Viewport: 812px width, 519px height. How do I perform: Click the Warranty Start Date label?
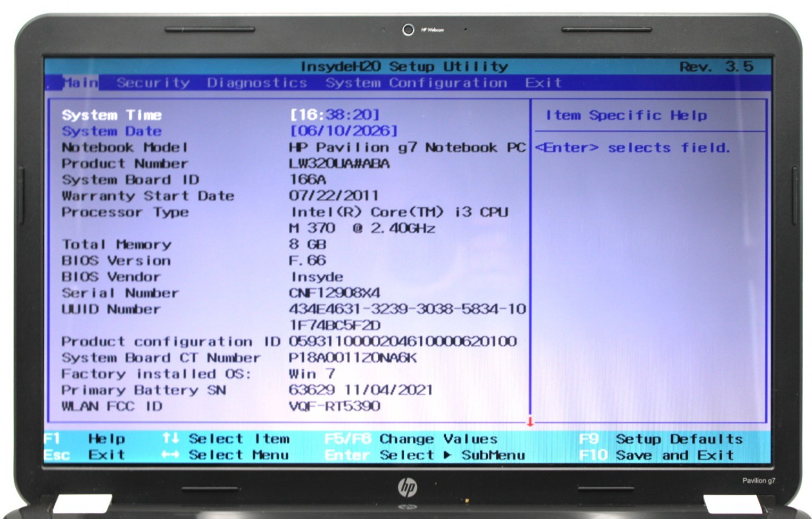pyautogui.click(x=148, y=196)
